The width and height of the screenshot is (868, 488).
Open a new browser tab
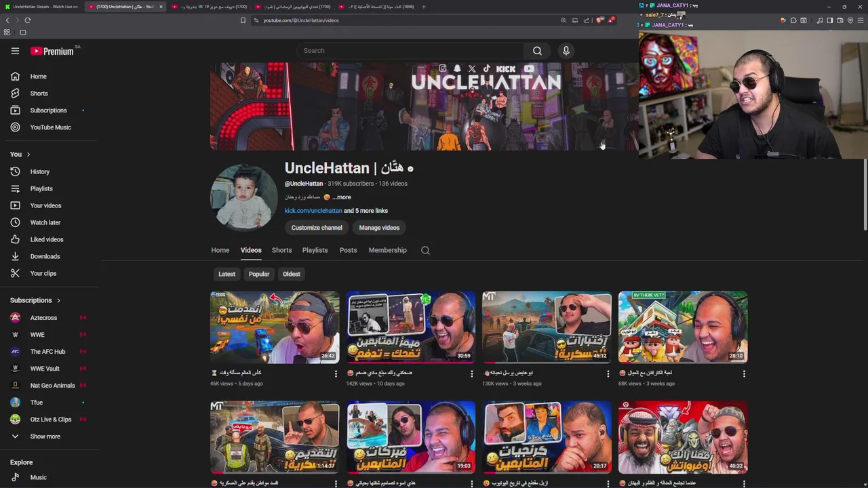pyautogui.click(x=424, y=7)
